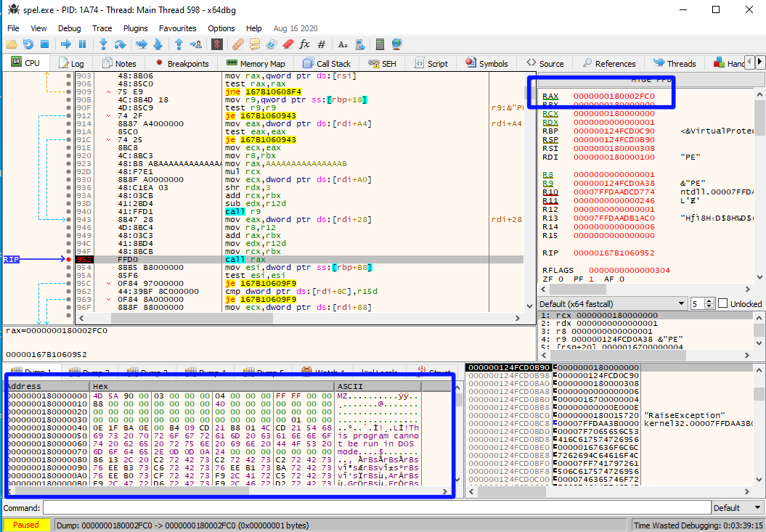Screen dimensions: 766x532
Task: Open the Variables view hash icon
Action: coord(321,44)
